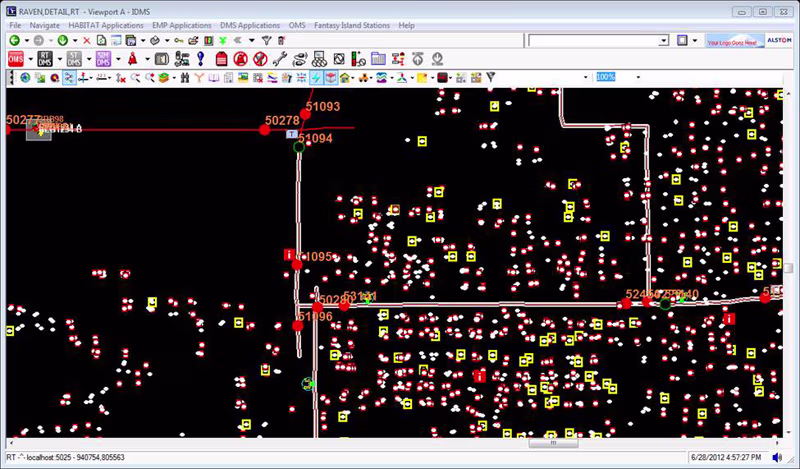Click the green down arrow navigation icon

[63, 40]
